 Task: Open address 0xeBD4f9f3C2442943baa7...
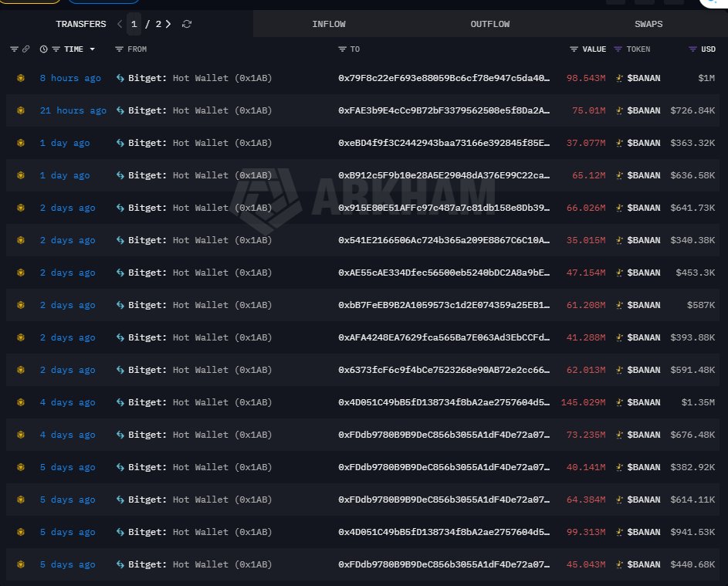444,143
